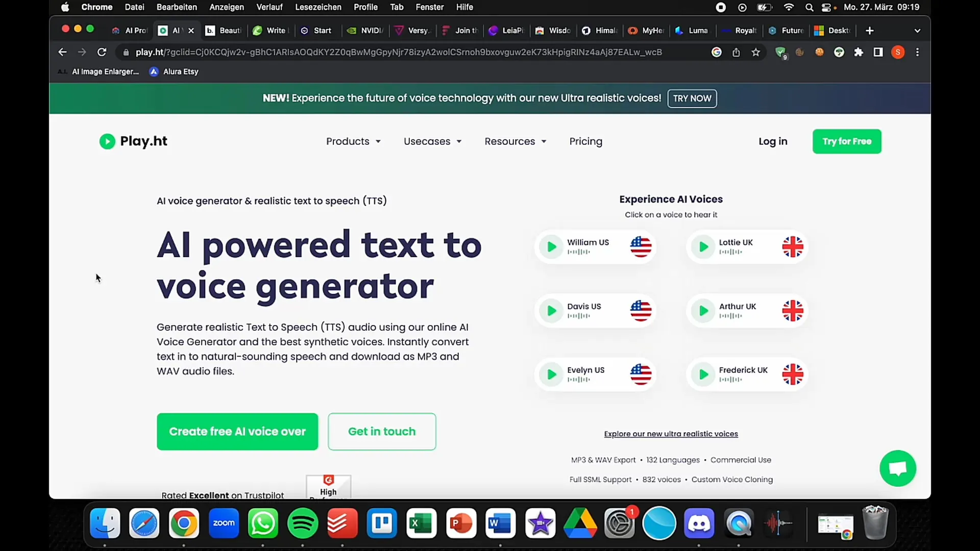Click the play button for Frederick UK voice
The height and width of the screenshot is (551, 980).
[703, 374]
